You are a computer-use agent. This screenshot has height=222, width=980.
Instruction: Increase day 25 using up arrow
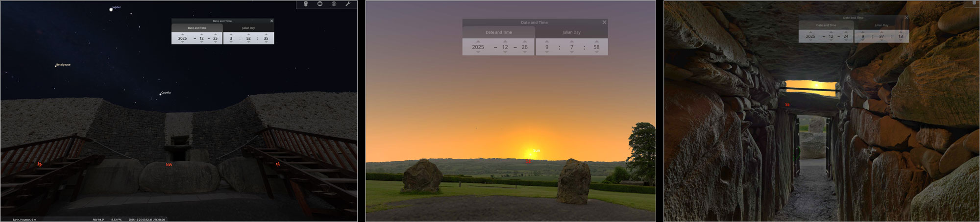tap(215, 34)
